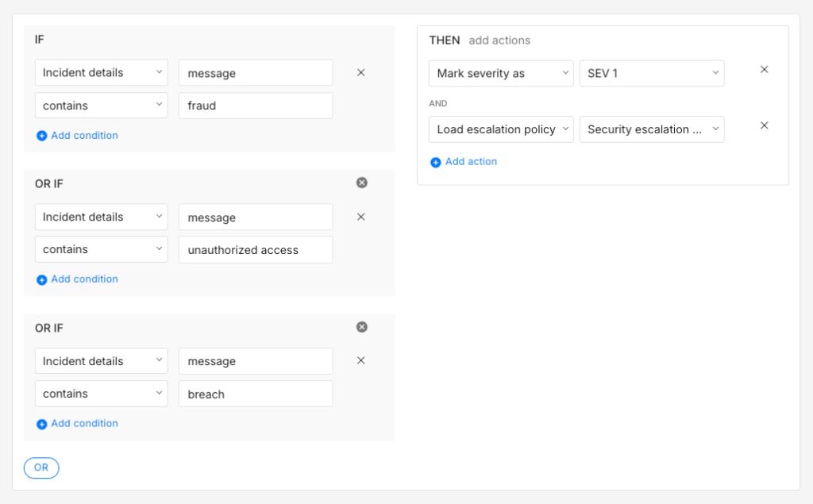Image resolution: width=813 pixels, height=504 pixels.
Task: Click the fraud value input field
Action: tap(255, 105)
